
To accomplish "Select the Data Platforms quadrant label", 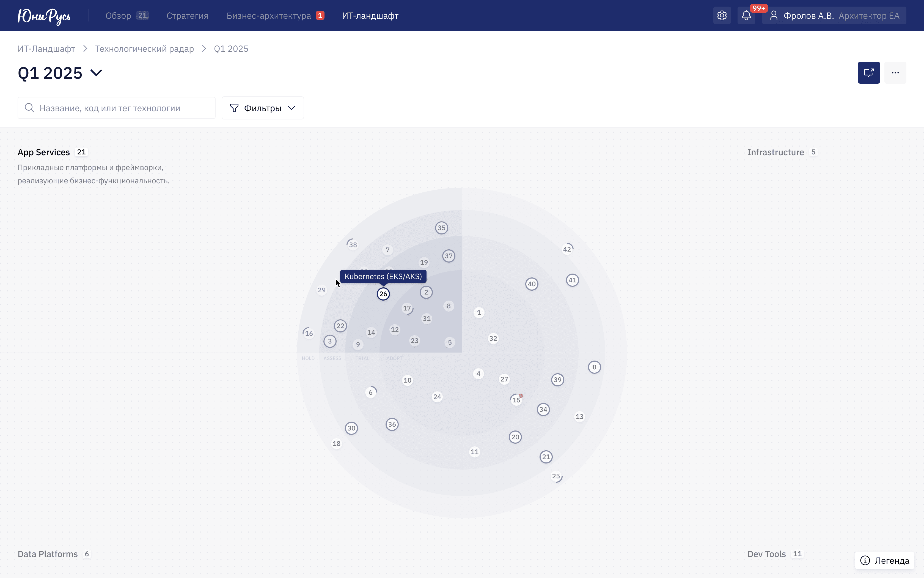I will tap(48, 554).
